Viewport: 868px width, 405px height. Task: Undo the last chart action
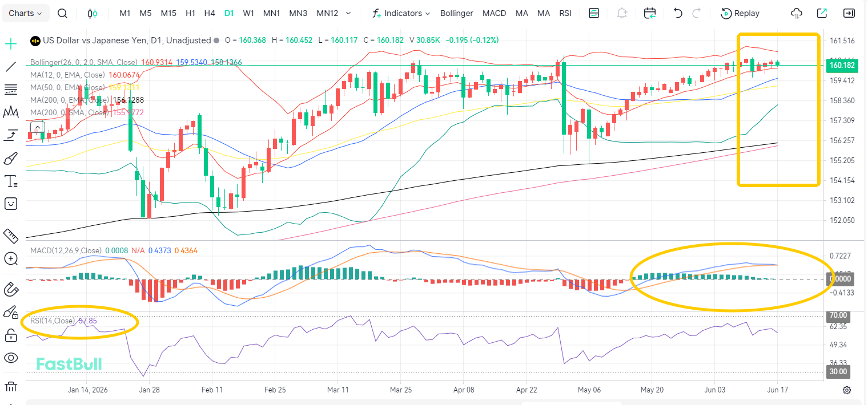(x=678, y=13)
